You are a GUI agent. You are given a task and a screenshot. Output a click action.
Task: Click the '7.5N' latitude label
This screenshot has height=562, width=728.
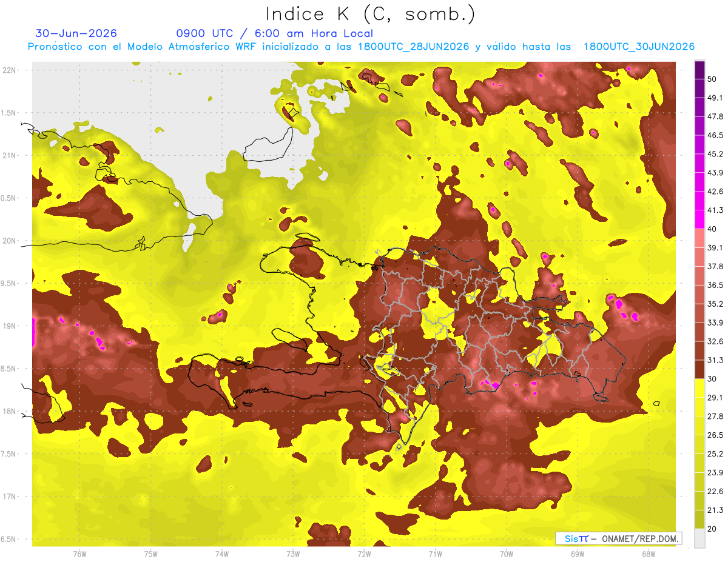coord(9,454)
